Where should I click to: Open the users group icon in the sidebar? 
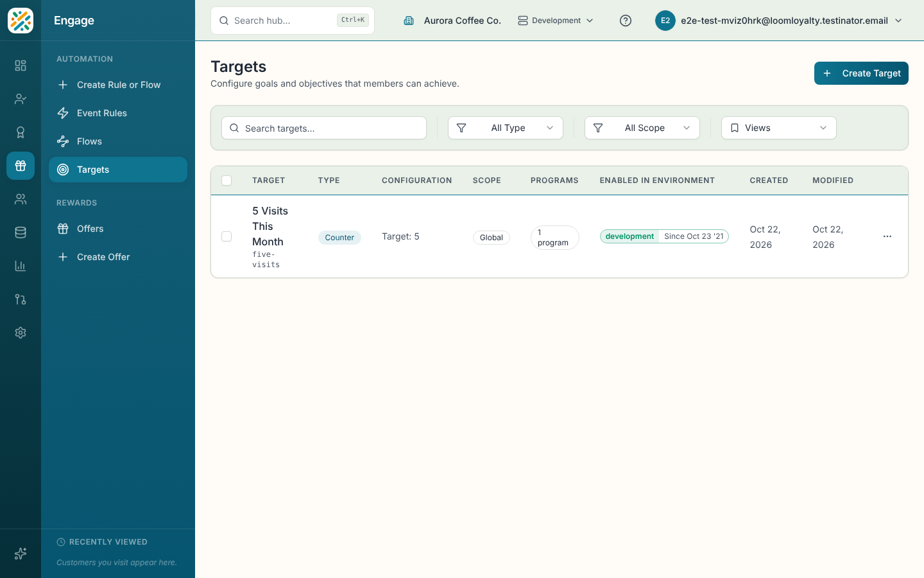[21, 199]
